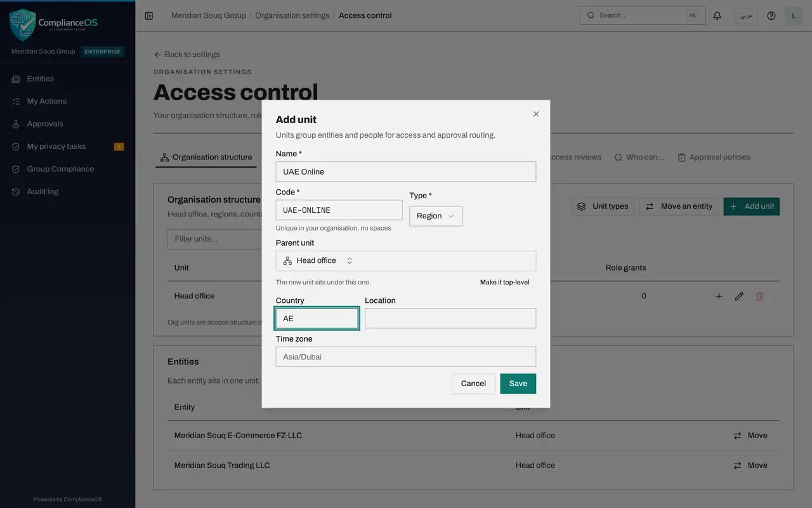The height and width of the screenshot is (508, 812).
Task: Save the new unit
Action: click(518, 384)
